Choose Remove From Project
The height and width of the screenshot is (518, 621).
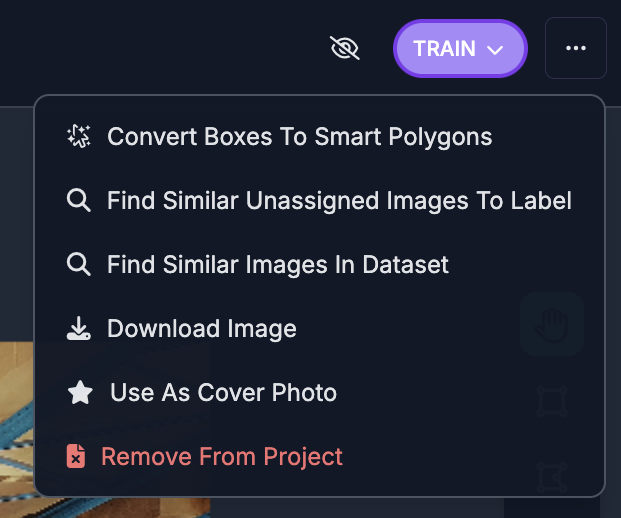tap(221, 457)
